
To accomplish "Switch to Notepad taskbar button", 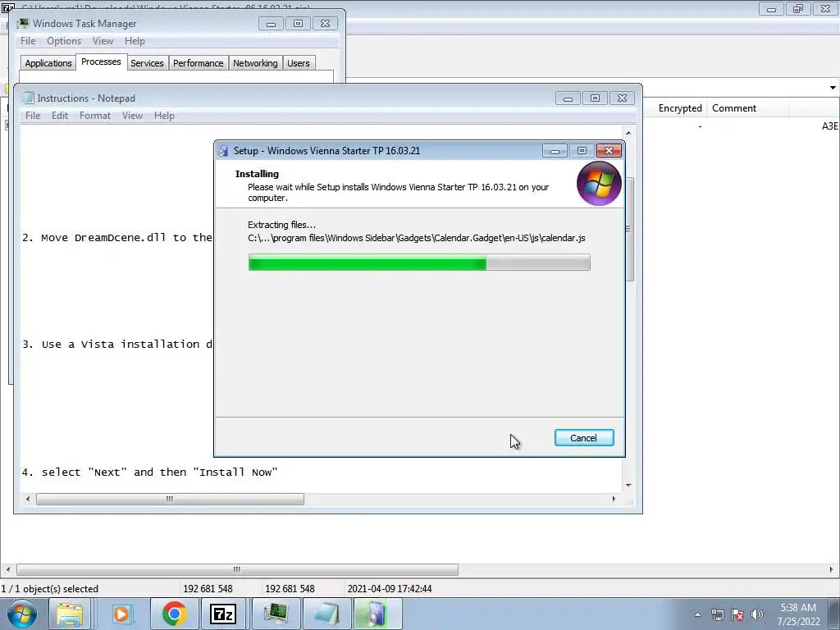I will pyautogui.click(x=326, y=614).
